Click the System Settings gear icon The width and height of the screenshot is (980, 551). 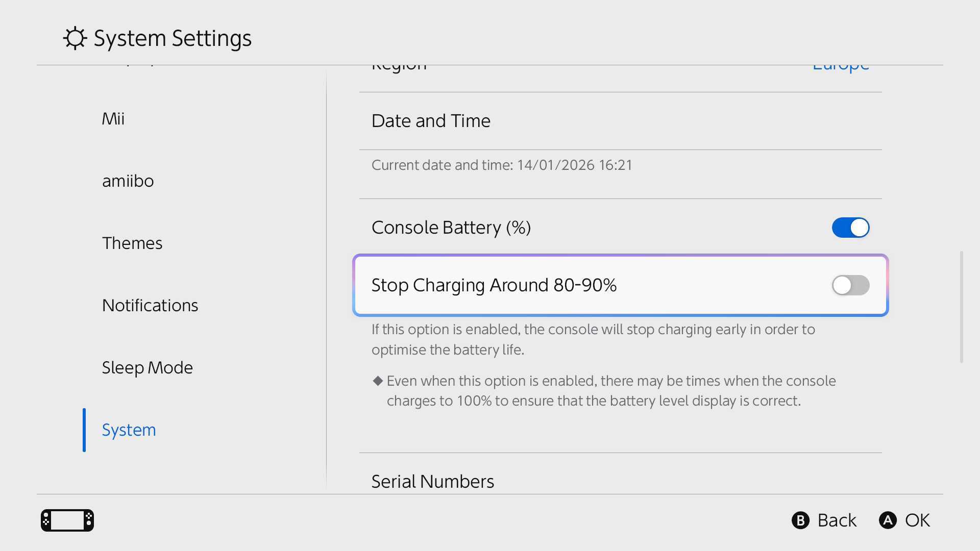[75, 38]
